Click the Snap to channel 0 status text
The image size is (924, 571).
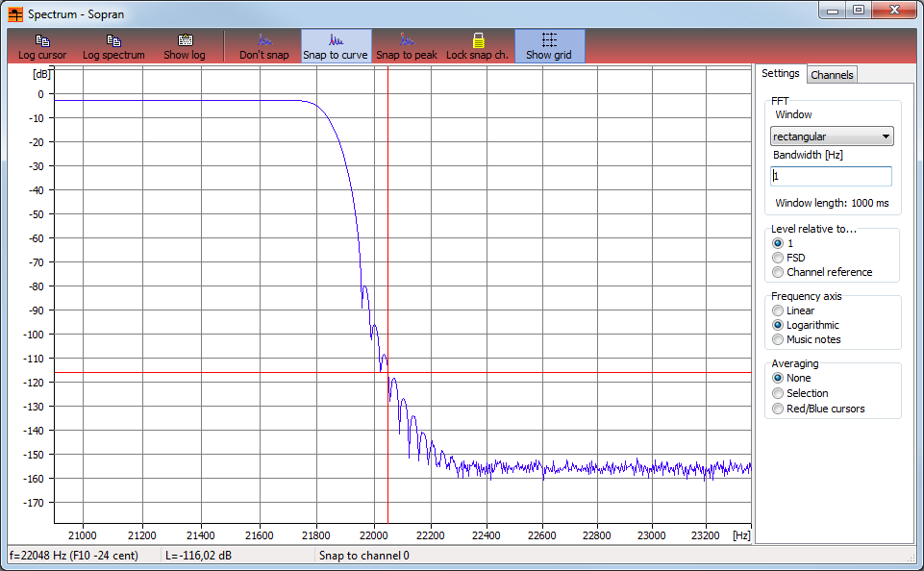tap(363, 556)
